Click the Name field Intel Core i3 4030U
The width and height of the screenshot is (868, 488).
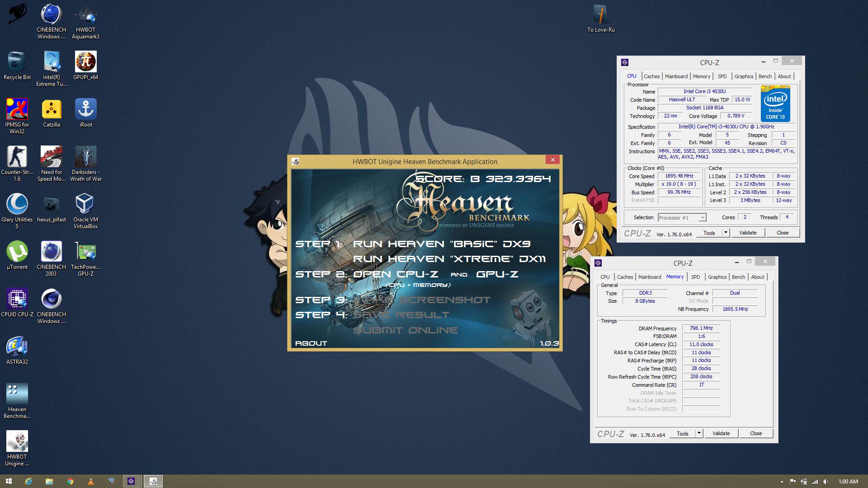pyautogui.click(x=704, y=91)
